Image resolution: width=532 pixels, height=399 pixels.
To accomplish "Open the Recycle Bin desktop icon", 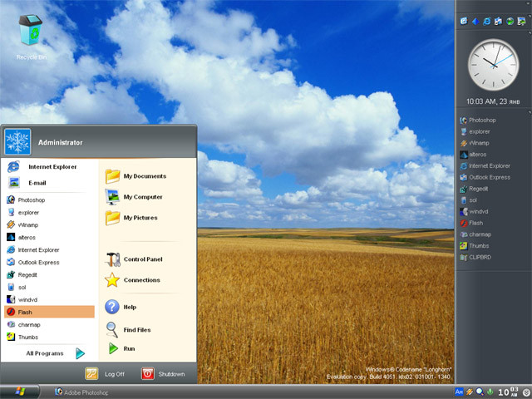I will click(x=31, y=37).
